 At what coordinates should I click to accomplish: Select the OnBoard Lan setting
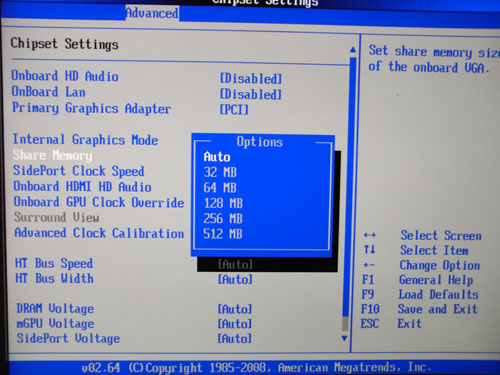click(x=48, y=92)
